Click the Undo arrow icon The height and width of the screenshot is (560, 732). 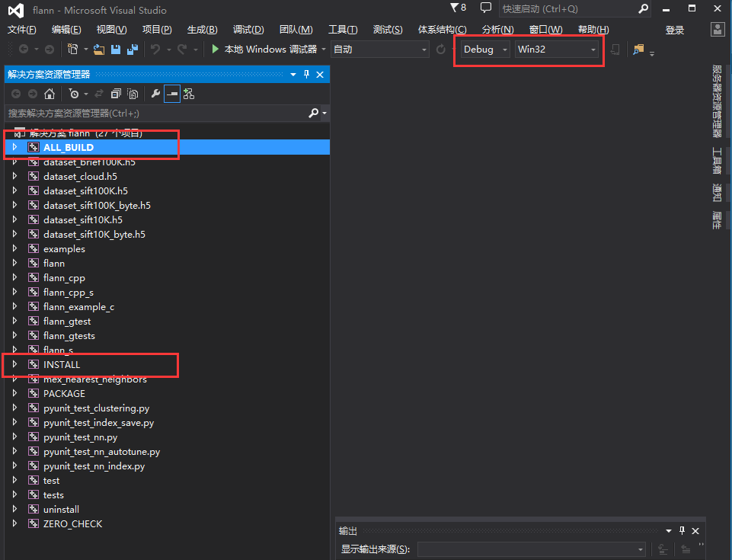[155, 49]
